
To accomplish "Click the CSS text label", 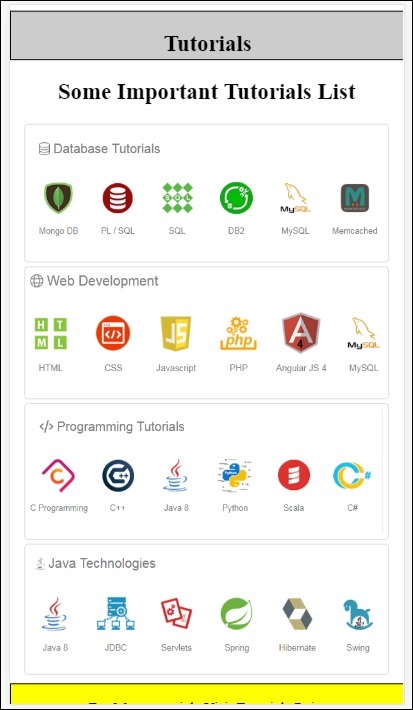I will [113, 368].
